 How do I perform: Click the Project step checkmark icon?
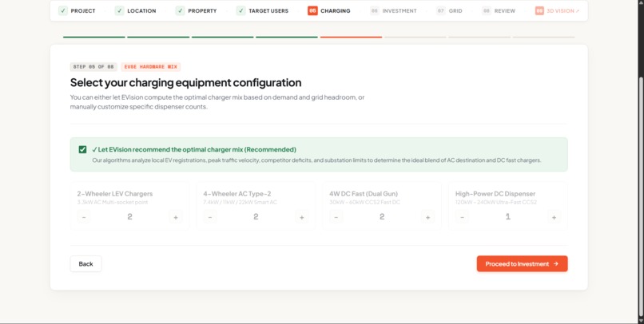pyautogui.click(x=63, y=10)
